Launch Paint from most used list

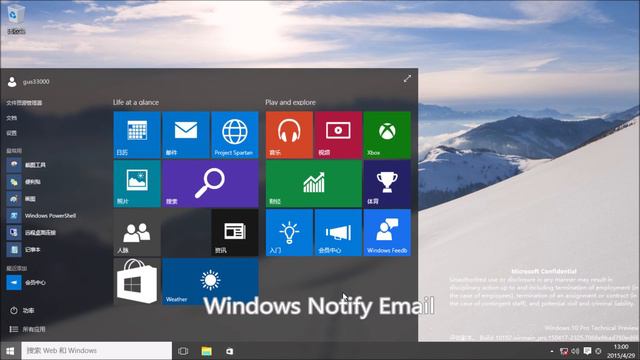click(x=21, y=199)
